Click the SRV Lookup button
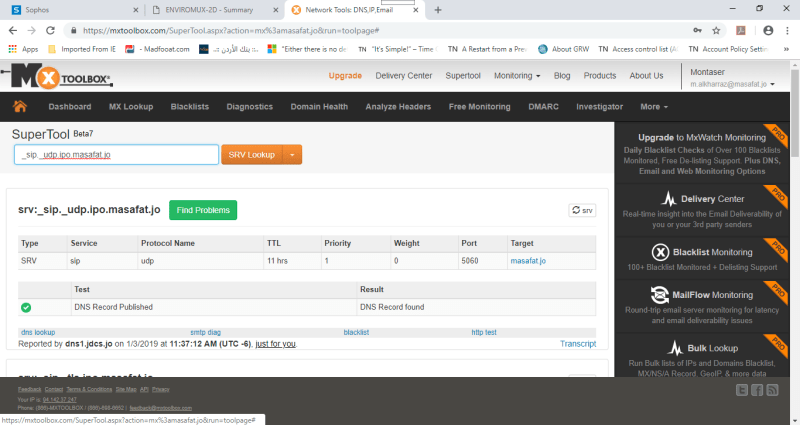This screenshot has height=425, width=800. (x=252, y=155)
